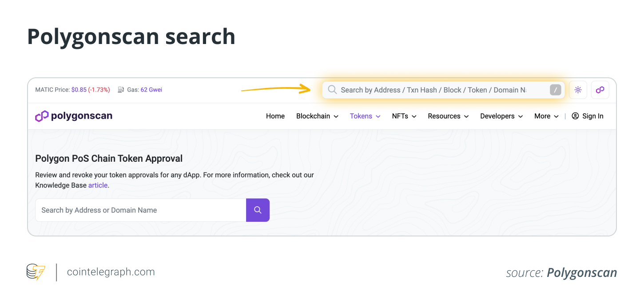
Task: Open the More dropdown
Action: coord(546,116)
